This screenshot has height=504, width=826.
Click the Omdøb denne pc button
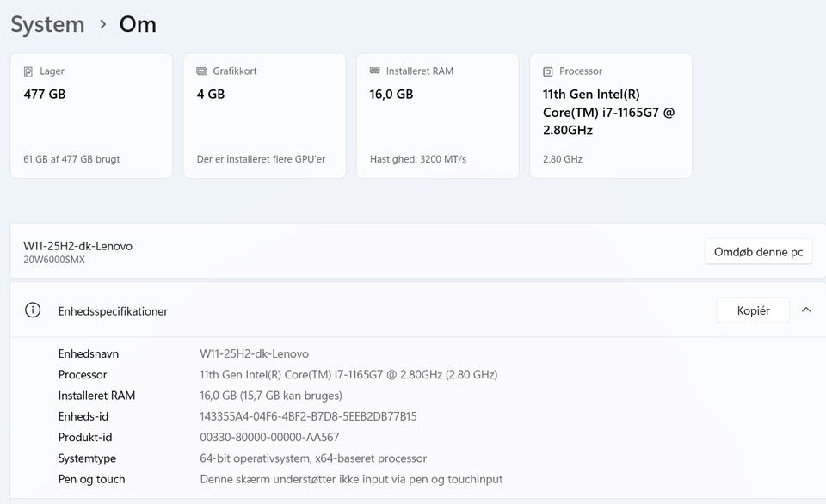click(758, 252)
